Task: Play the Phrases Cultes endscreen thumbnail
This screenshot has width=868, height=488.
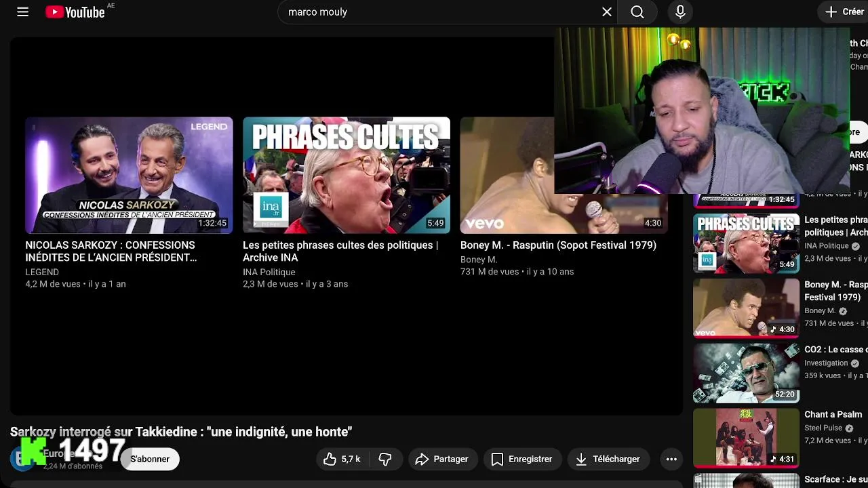Action: pos(347,176)
